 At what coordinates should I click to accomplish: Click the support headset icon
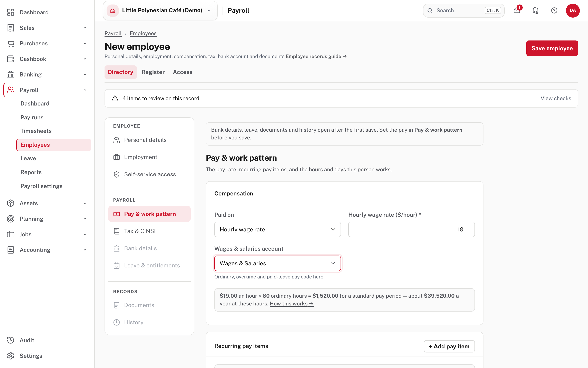point(535,10)
